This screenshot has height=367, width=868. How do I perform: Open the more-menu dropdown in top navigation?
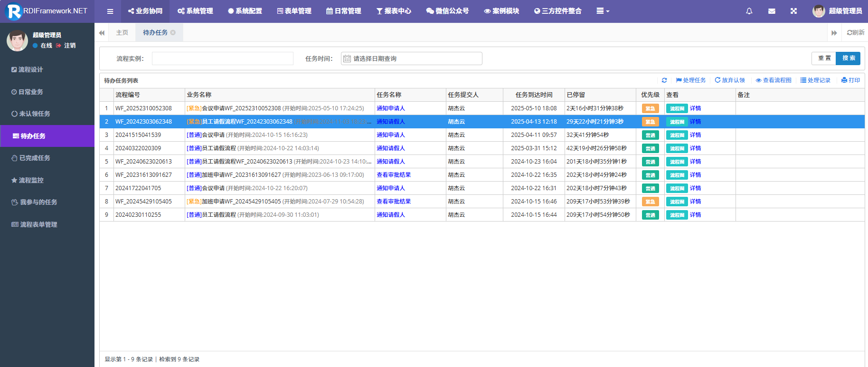click(603, 11)
